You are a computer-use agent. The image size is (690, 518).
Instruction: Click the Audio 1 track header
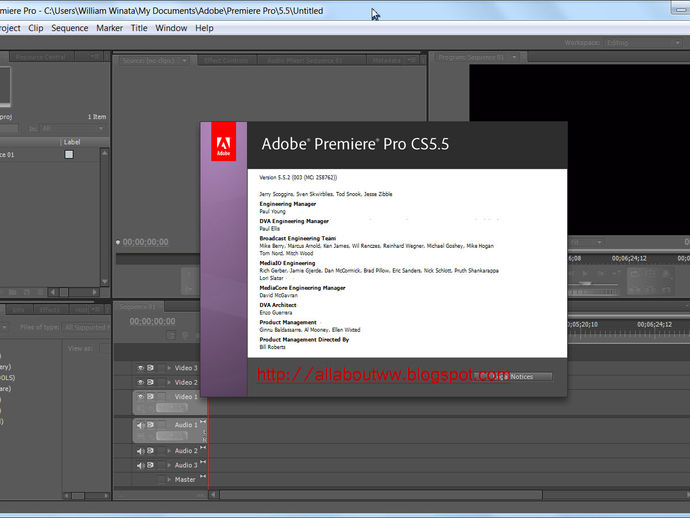(170, 430)
